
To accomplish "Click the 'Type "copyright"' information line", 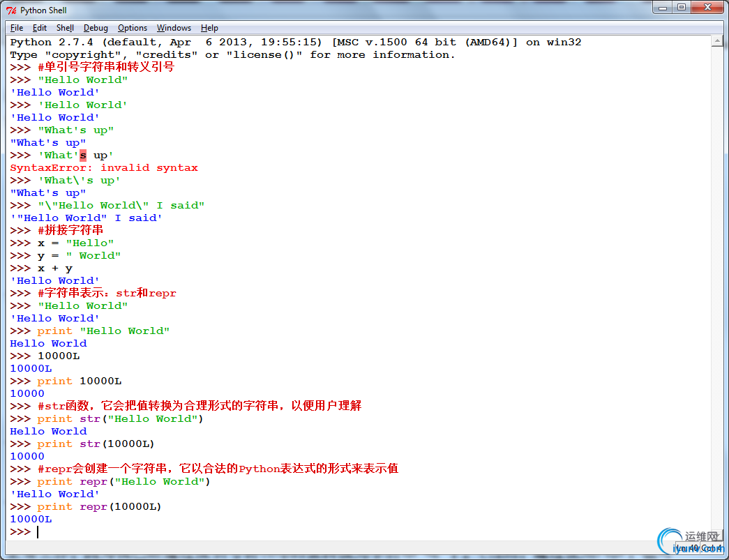I will (232, 55).
